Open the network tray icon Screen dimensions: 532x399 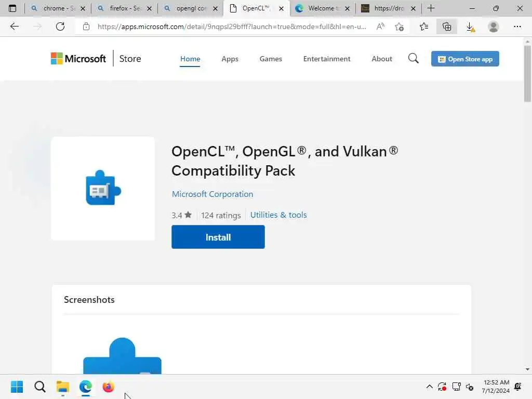point(456,387)
